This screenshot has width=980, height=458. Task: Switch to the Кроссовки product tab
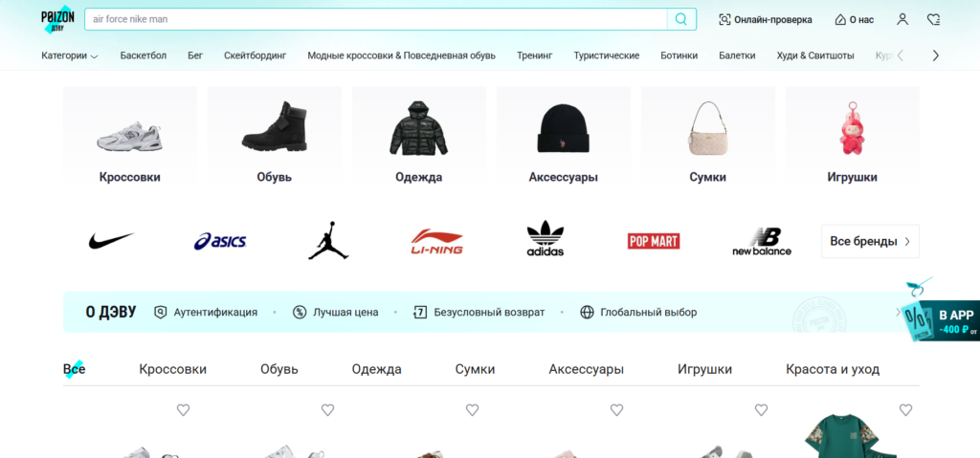coord(172,369)
